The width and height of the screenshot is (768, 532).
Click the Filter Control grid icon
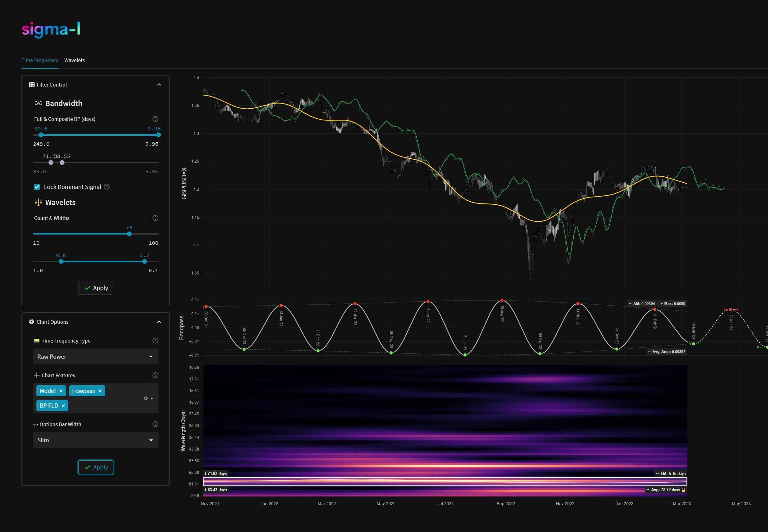tap(32, 84)
